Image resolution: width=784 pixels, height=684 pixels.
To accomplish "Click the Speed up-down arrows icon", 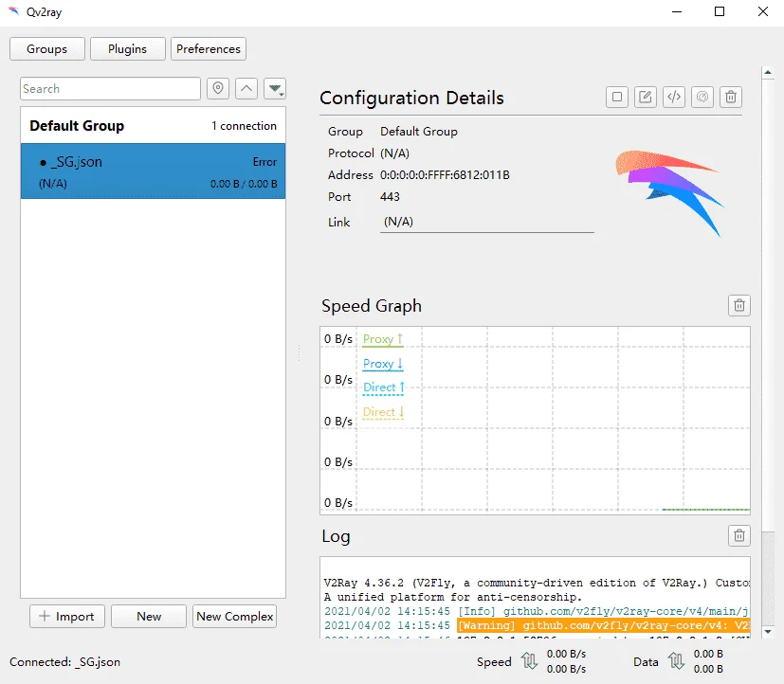I will [530, 661].
